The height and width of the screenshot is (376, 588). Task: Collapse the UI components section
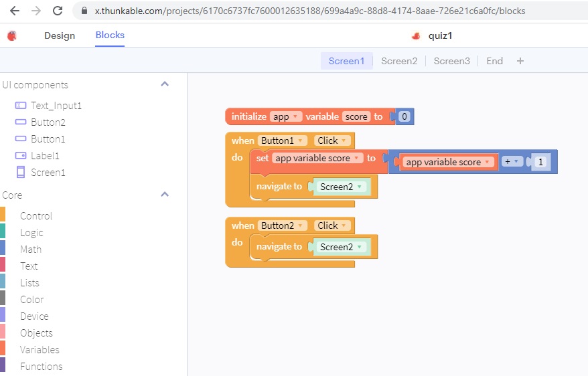pos(165,84)
